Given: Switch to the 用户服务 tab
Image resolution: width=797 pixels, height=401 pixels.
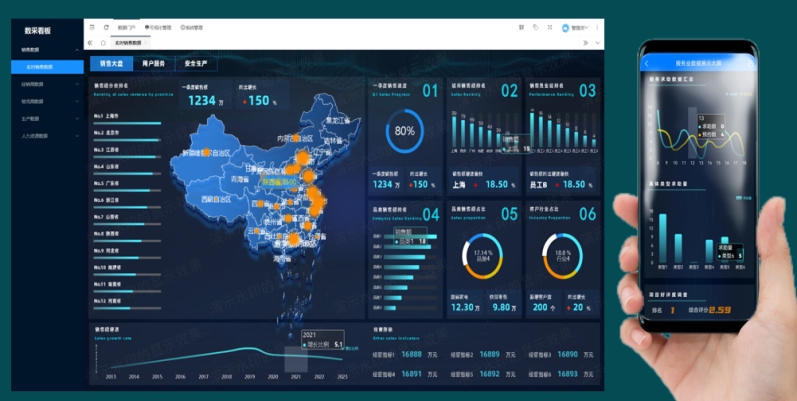Looking at the screenshot, I should point(156,63).
